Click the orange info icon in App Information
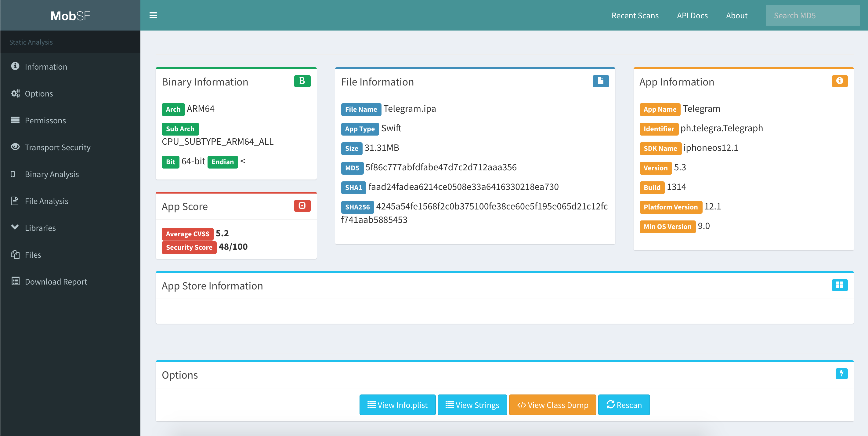 click(839, 81)
